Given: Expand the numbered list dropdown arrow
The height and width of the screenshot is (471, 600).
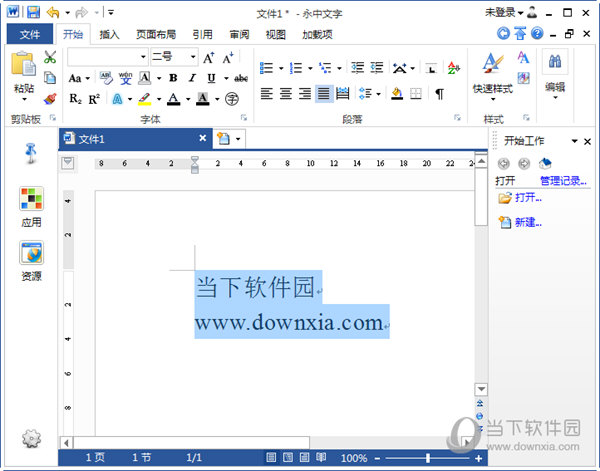Looking at the screenshot, I should pos(310,68).
